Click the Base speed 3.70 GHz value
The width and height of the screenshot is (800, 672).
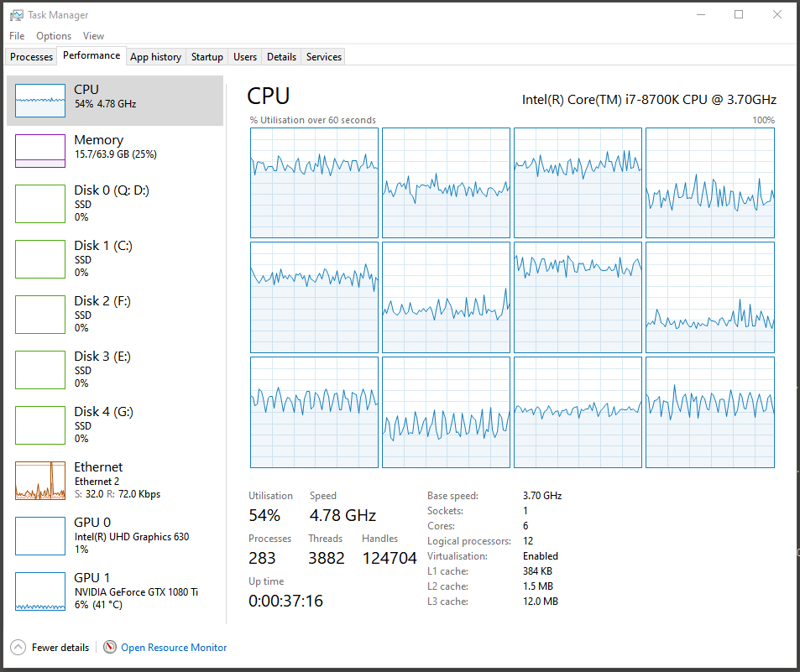541,496
